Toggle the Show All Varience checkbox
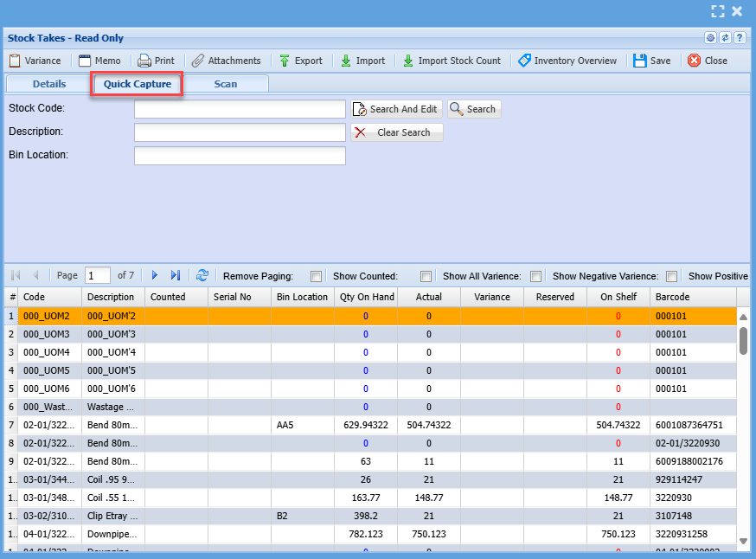This screenshot has height=559, width=756. tap(535, 276)
